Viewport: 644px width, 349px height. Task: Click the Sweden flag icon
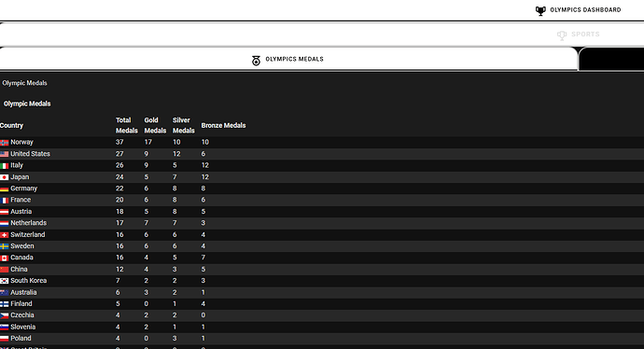tap(4, 246)
